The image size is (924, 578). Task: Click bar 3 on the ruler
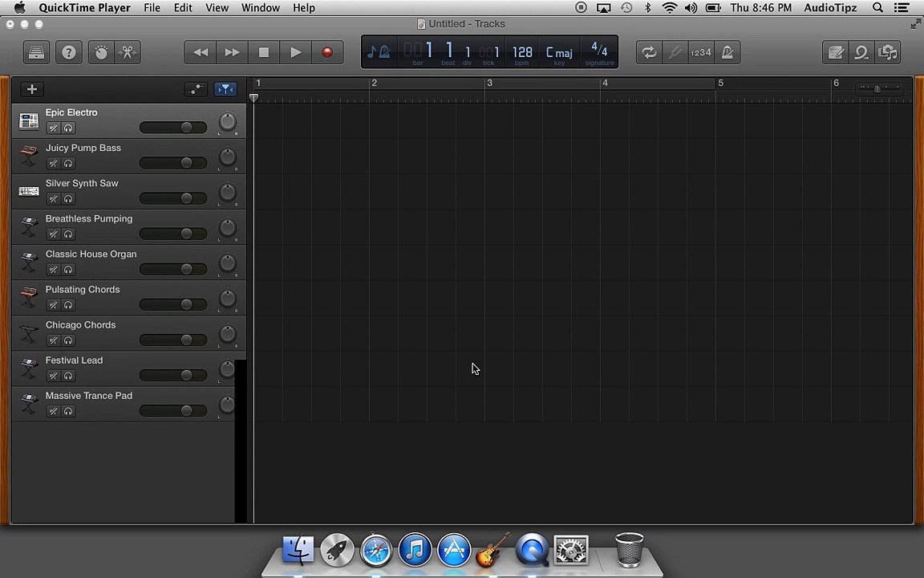(489, 83)
